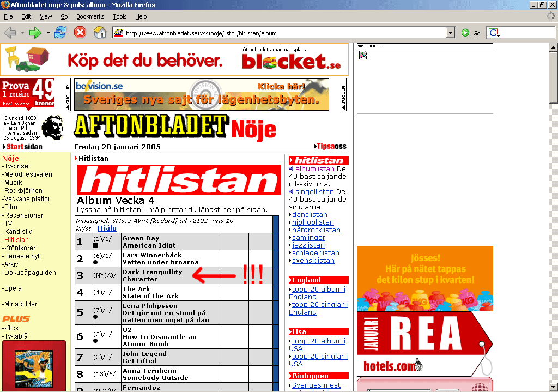558x392 pixels.
Task: Go to Melodifestivalen in sidebar
Action: pos(27,174)
